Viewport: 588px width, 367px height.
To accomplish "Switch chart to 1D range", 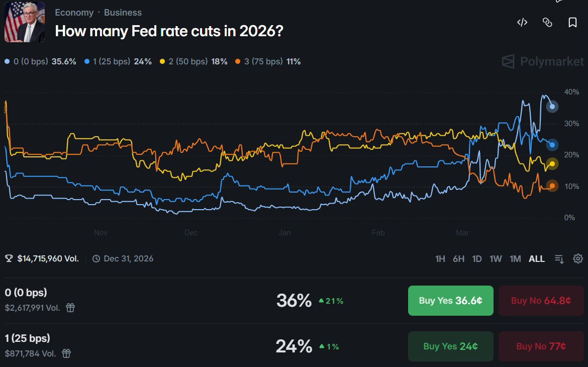I will (476, 259).
